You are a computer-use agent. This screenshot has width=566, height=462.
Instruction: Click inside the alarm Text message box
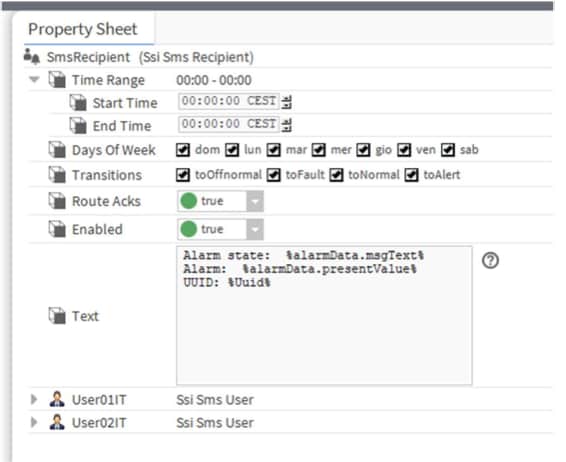(324, 315)
